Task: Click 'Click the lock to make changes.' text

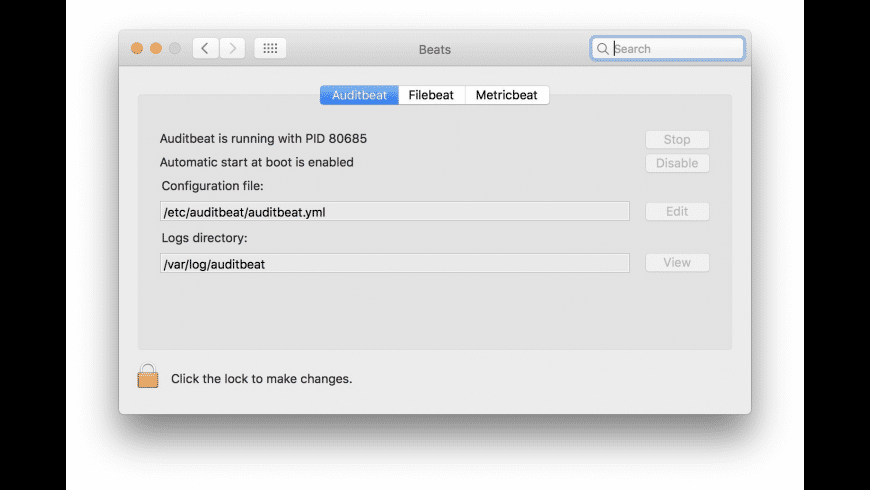Action: (261, 379)
